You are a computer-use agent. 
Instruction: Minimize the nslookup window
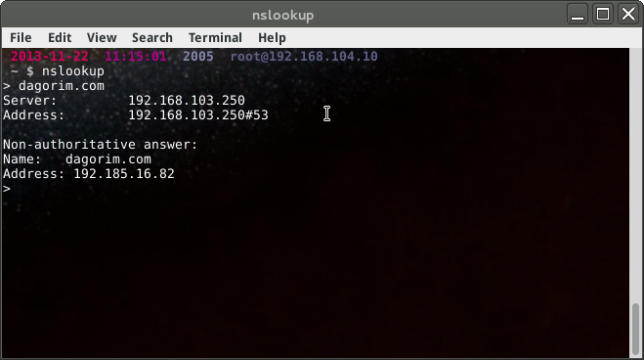[x=578, y=15]
